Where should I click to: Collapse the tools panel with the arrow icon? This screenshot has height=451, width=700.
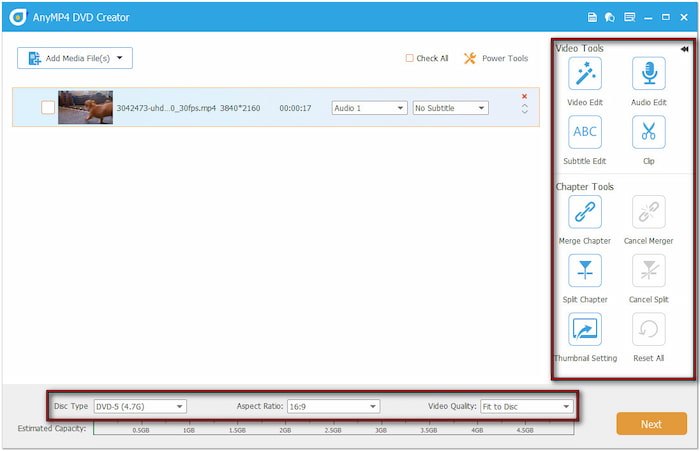(x=684, y=49)
